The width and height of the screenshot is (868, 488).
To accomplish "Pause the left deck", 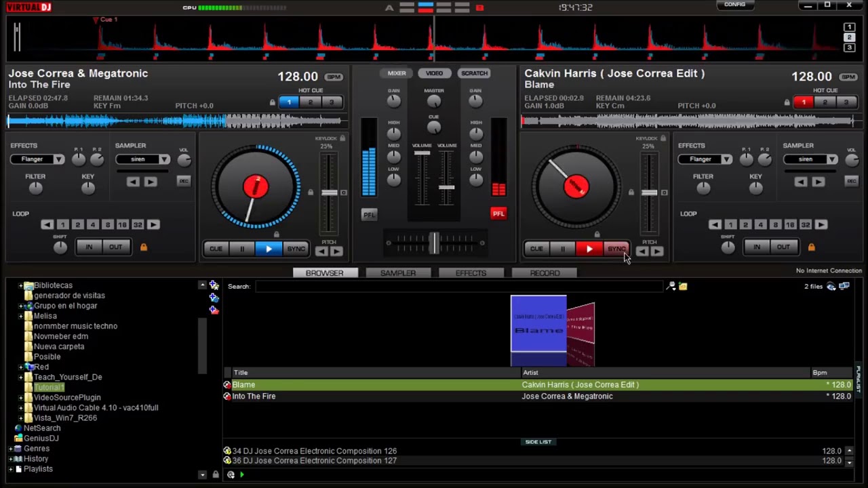I will click(242, 249).
